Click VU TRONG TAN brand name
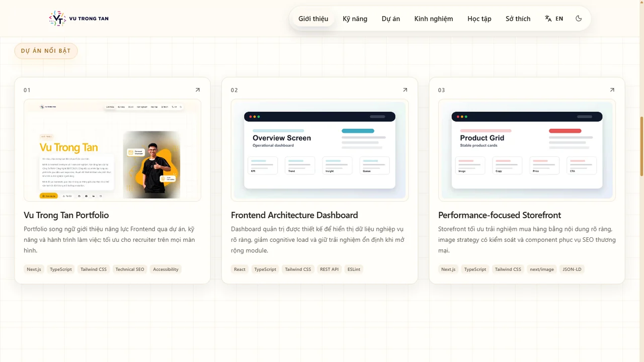 point(89,19)
